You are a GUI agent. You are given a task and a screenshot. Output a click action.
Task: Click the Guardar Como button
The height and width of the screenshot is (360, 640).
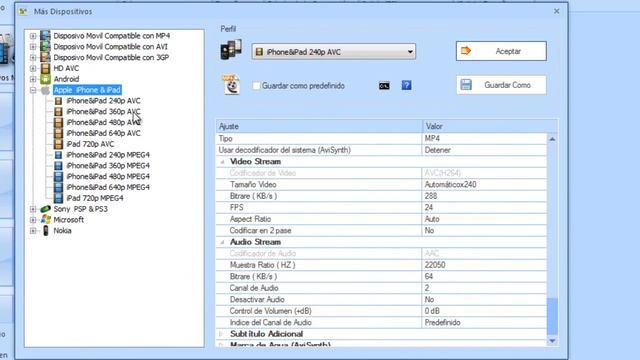[501, 85]
